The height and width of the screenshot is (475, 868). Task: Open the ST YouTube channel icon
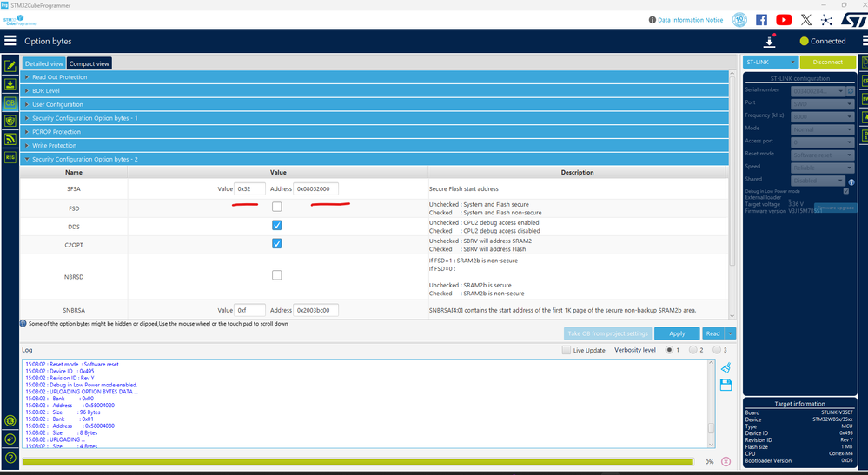coord(784,20)
